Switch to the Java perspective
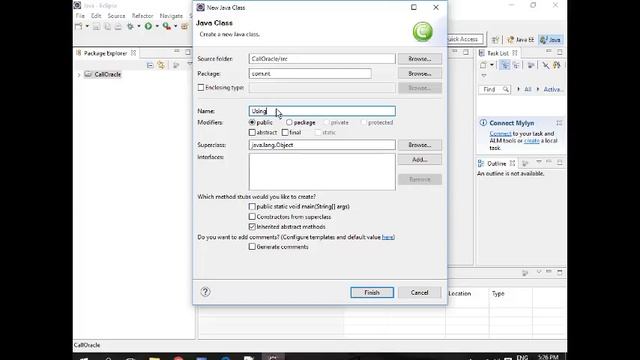The width and height of the screenshot is (640, 360). point(550,40)
